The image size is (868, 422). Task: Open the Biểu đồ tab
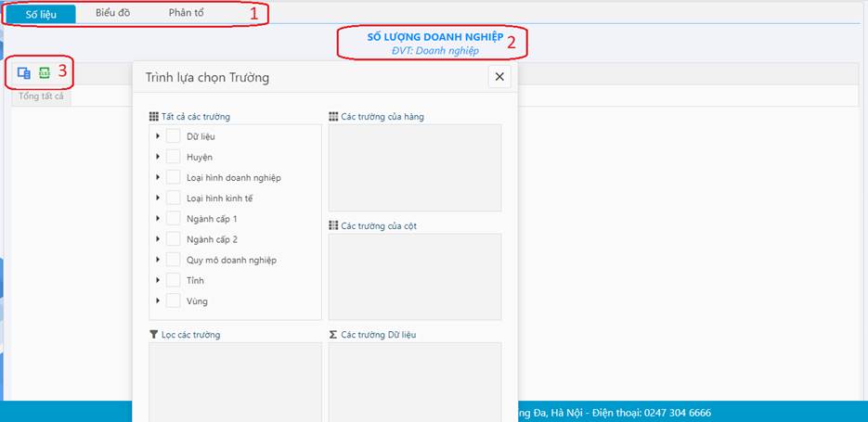point(112,14)
